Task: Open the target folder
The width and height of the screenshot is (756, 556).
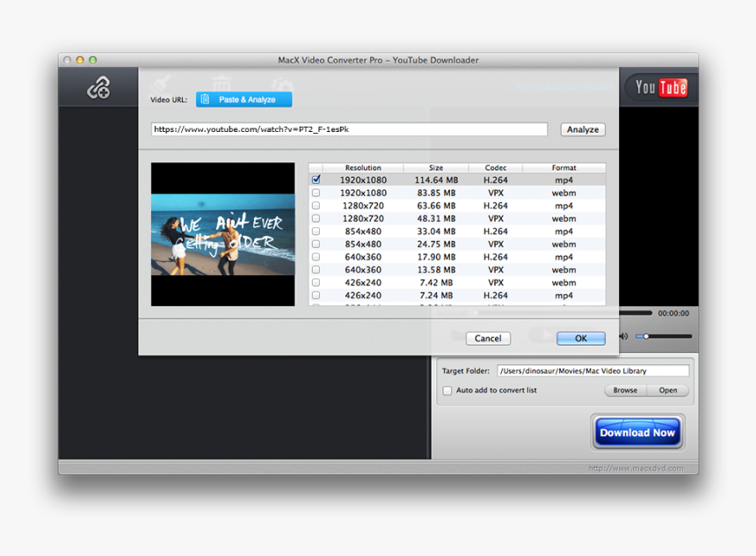Action: pos(668,390)
